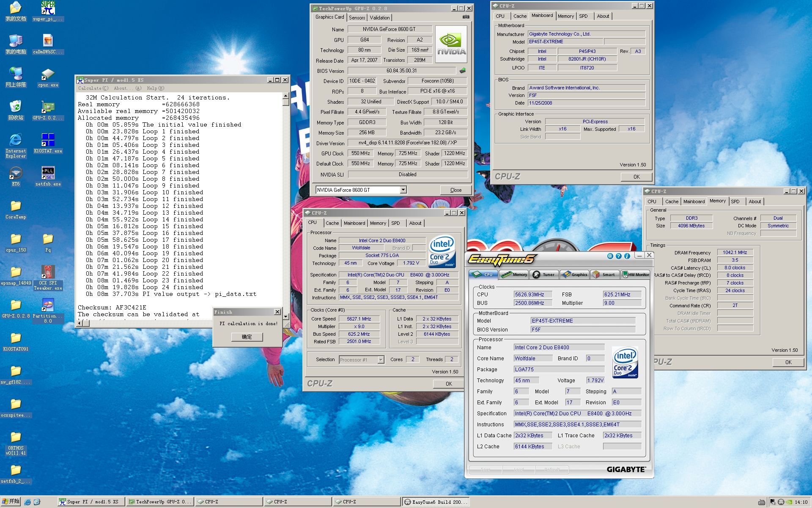This screenshot has width=812, height=508.
Task: Open CoreTemp folder on desktop
Action: pos(16,209)
